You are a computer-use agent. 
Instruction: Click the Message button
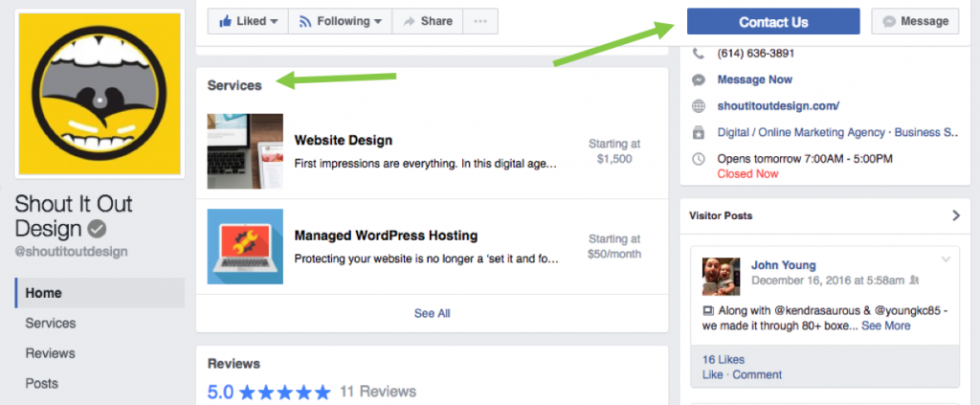(915, 21)
